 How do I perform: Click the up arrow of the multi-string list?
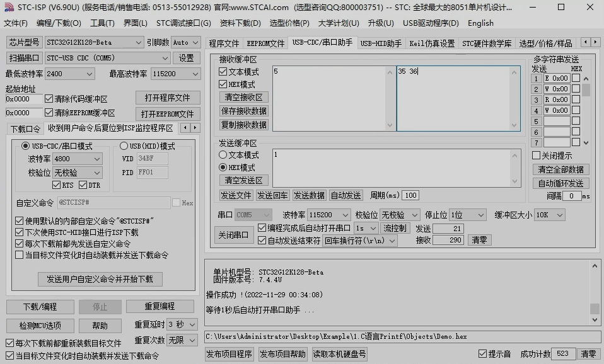(x=586, y=79)
